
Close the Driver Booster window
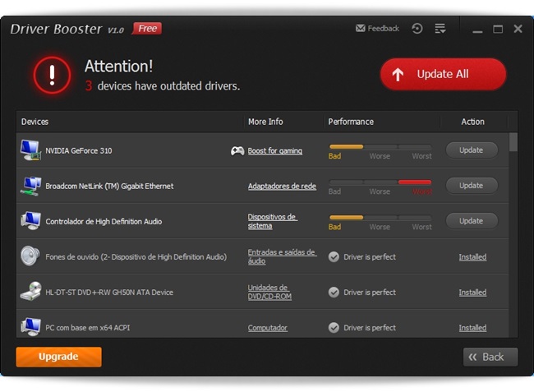pos(518,29)
